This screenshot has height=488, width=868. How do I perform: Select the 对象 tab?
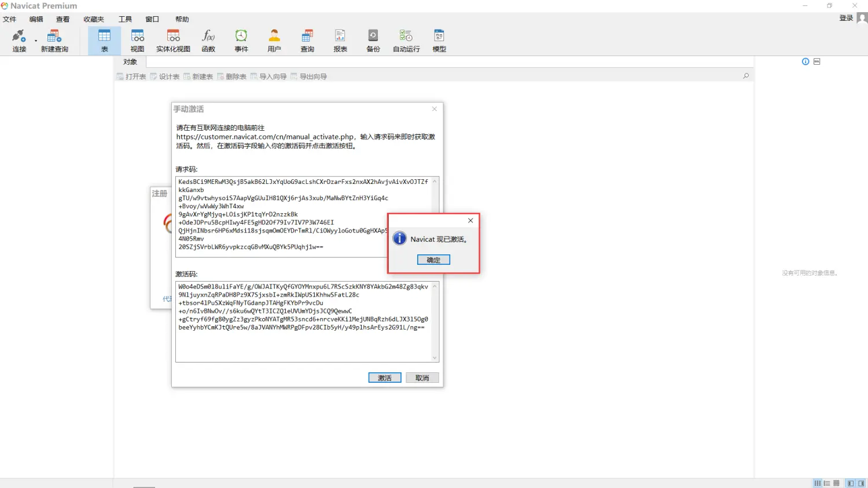coord(130,62)
